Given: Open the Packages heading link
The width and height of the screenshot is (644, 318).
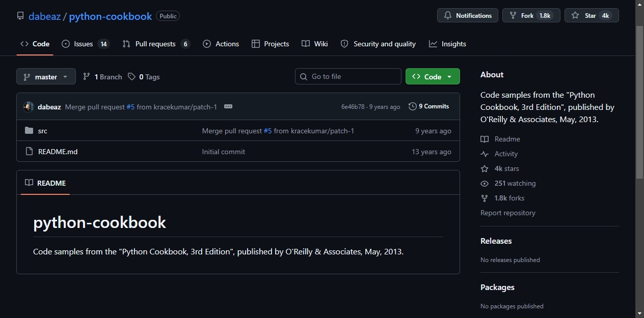Looking at the screenshot, I should coord(497,287).
